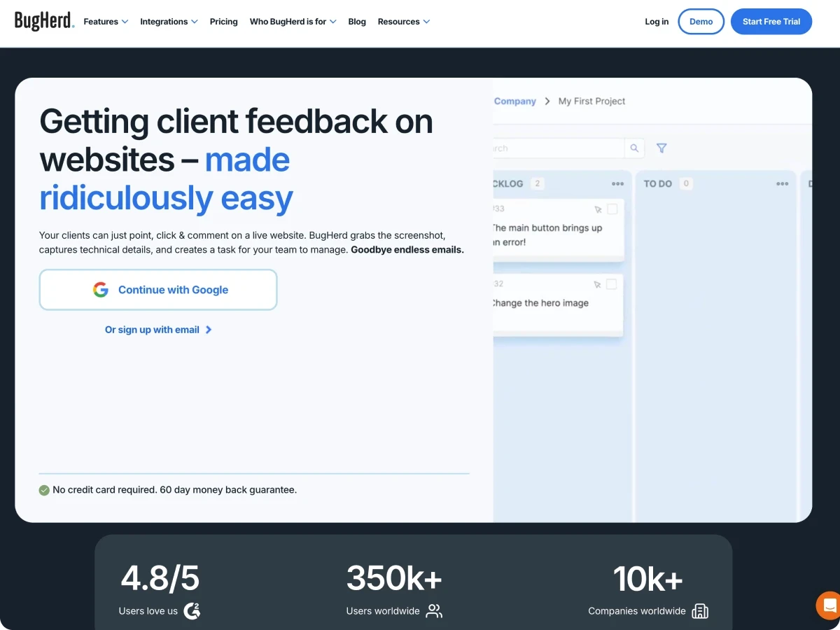Click the 10k+ companies stat
Image resolution: width=840 pixels, height=630 pixels.
(647, 578)
